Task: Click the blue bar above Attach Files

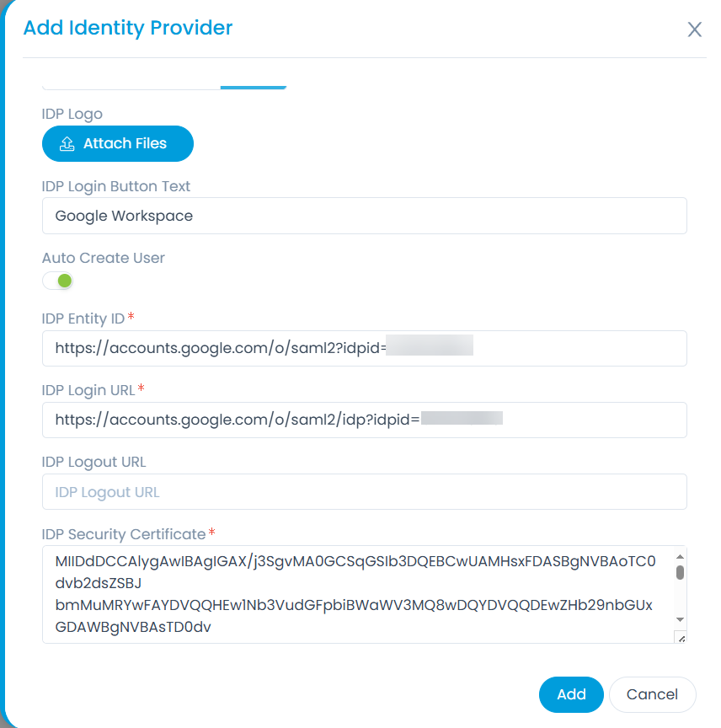Action: click(x=253, y=86)
